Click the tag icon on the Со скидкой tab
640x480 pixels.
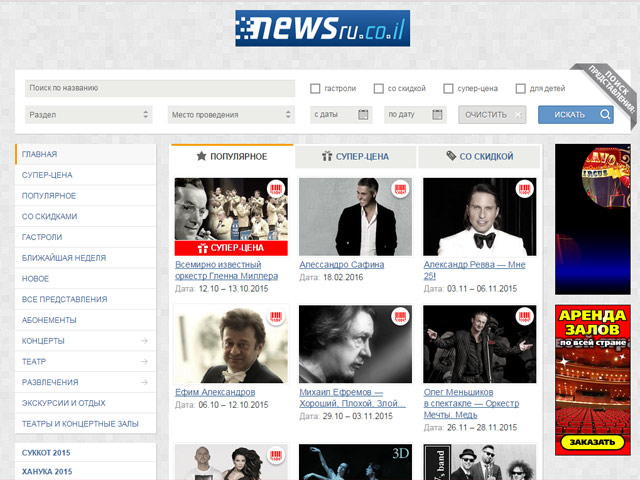coord(451,156)
